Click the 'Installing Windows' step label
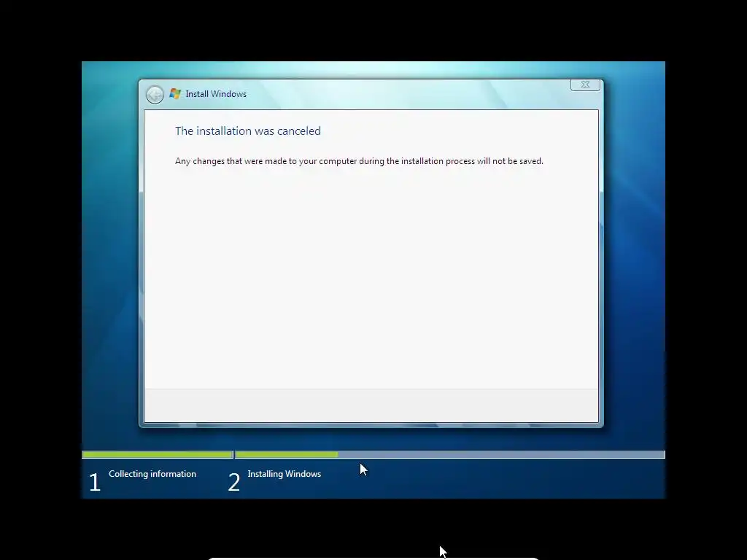This screenshot has height=560, width=747. [x=285, y=474]
